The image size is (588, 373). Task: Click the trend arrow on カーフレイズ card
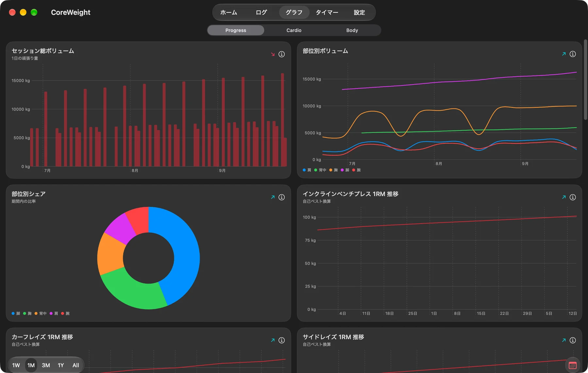273,340
